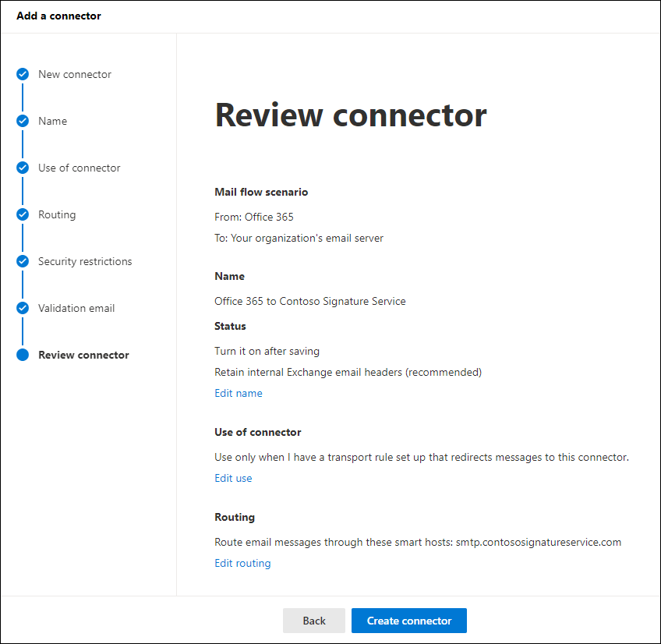This screenshot has width=661, height=644.
Task: Click the checkmark icon for Use of connector
Action: click(x=22, y=168)
